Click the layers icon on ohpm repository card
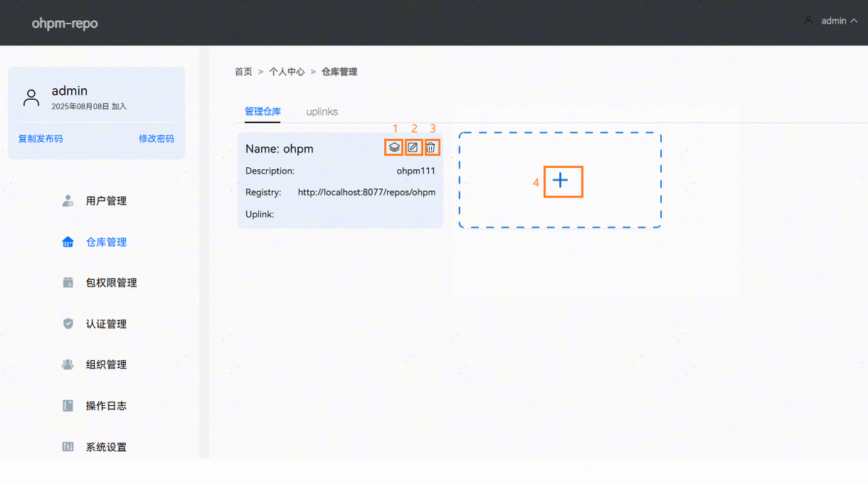Viewport: 868px width, 484px height. (x=394, y=148)
